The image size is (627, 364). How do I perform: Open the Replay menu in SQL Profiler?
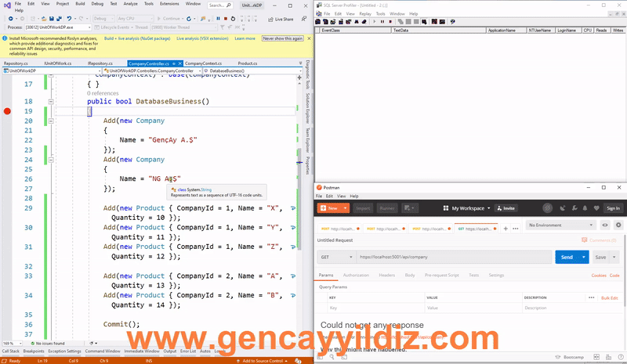point(365,13)
